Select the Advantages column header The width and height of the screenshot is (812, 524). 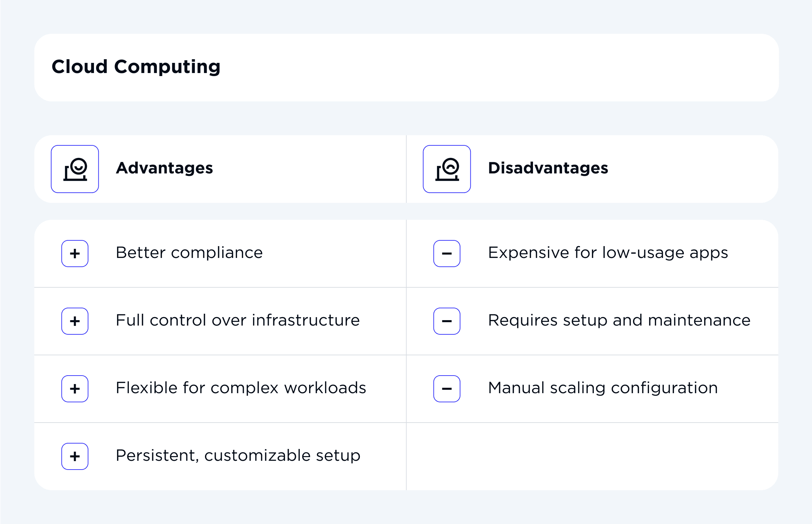[164, 168]
